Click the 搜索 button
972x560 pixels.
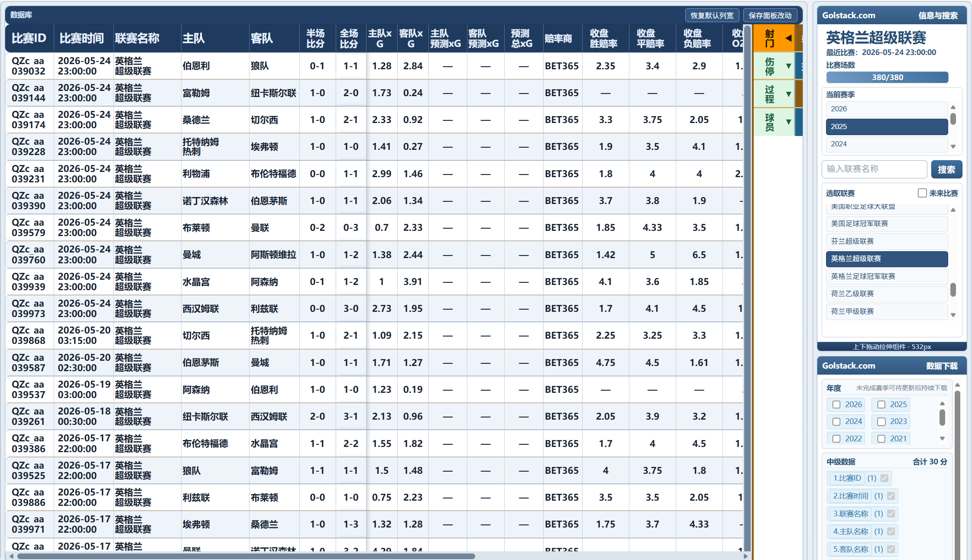[946, 169]
